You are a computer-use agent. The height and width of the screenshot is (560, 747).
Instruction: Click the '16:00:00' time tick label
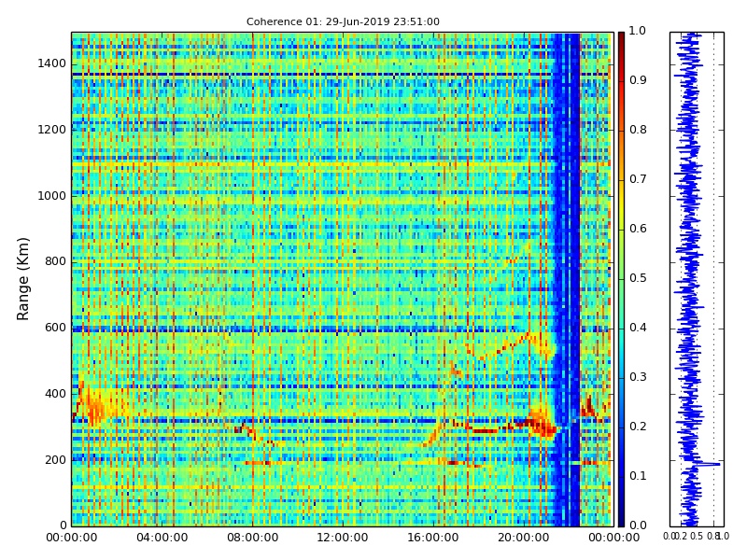[x=433, y=538]
